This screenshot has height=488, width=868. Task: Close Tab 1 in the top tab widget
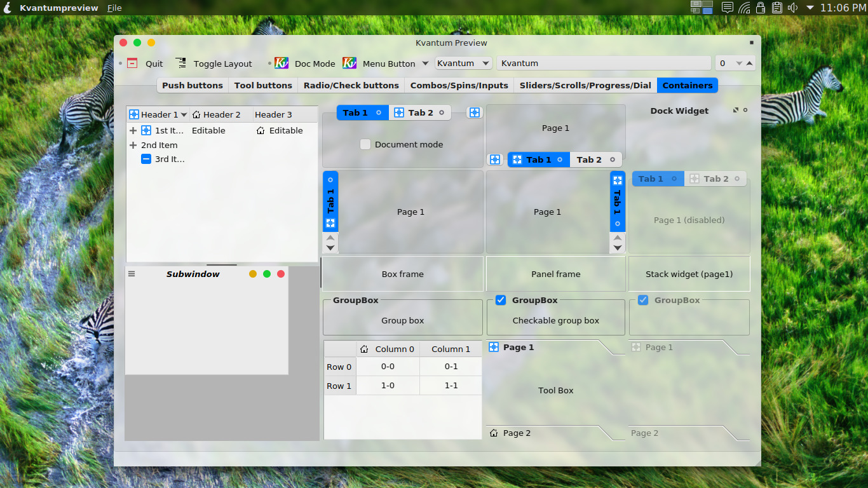point(379,112)
